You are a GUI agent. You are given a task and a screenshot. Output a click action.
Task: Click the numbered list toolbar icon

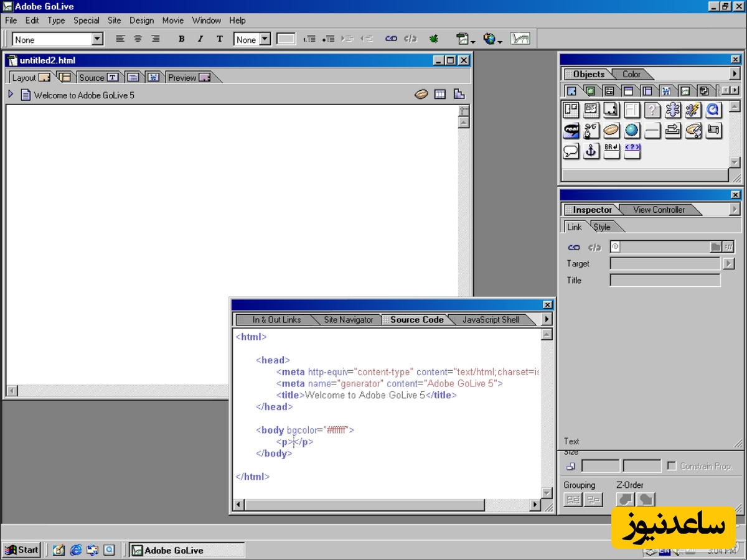coord(309,39)
